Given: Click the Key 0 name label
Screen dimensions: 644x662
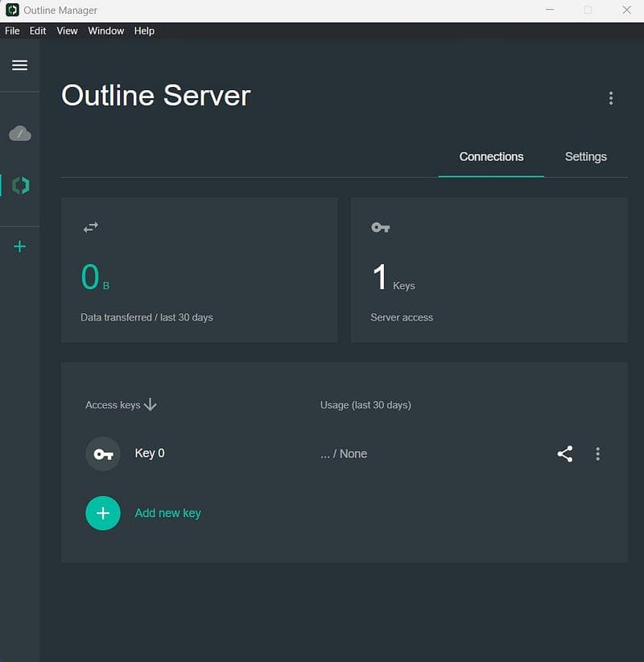Looking at the screenshot, I should 150,453.
